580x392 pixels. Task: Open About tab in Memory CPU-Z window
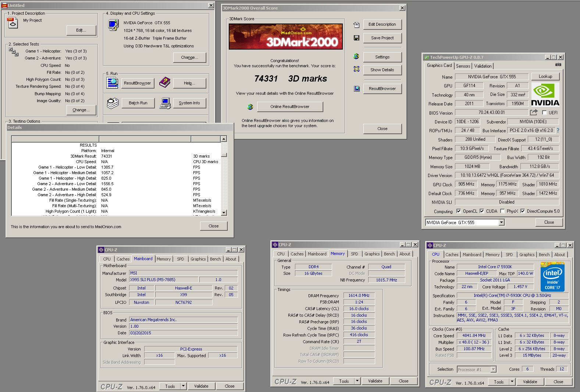(x=405, y=254)
